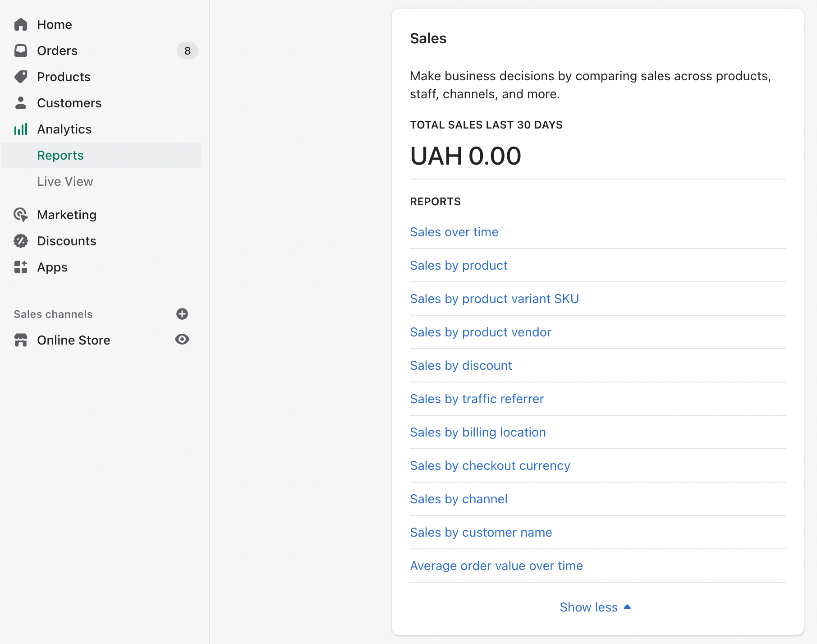Open Discounts via the badge icon
The width and height of the screenshot is (817, 644).
tap(20, 241)
